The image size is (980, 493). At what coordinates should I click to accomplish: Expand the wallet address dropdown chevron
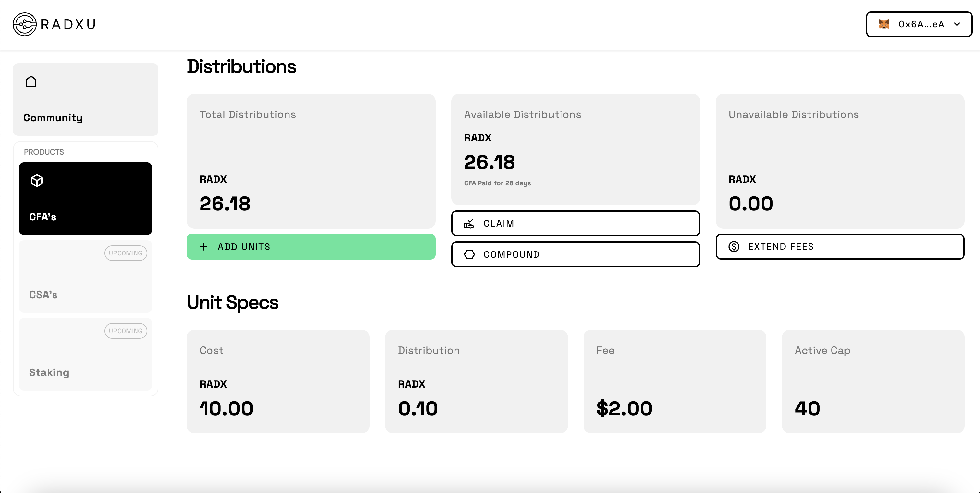pyautogui.click(x=956, y=24)
